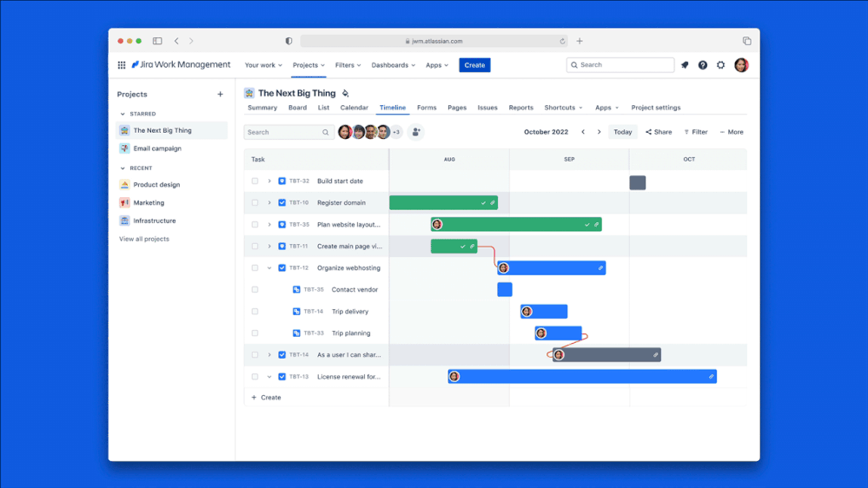Expand the Register domain row
Screen dimensions: 868x488
[269, 202]
